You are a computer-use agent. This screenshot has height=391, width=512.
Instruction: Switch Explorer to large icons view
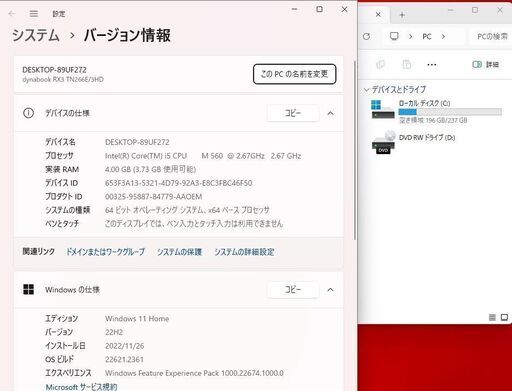pos(504,317)
